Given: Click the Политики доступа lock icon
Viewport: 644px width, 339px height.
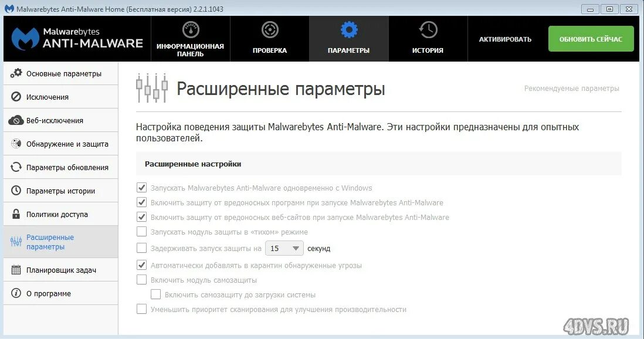Looking at the screenshot, I should [x=16, y=213].
